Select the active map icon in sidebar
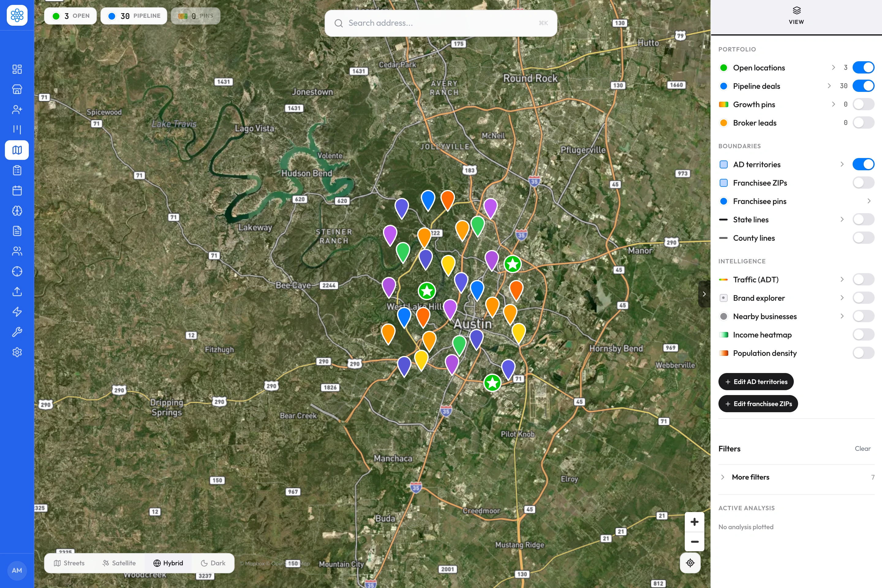Viewport: 882px width, 588px height. [x=17, y=150]
